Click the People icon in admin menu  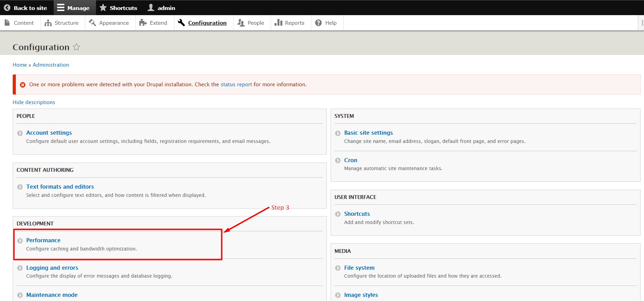241,23
